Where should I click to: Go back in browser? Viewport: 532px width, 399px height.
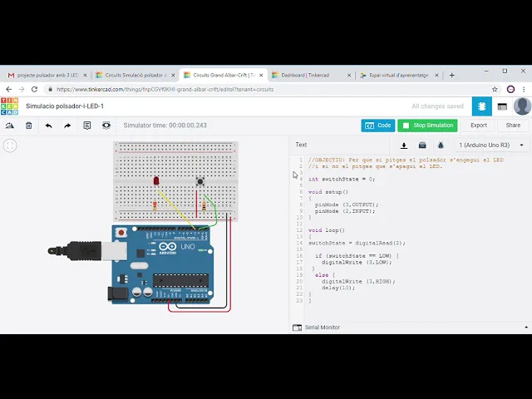9,89
